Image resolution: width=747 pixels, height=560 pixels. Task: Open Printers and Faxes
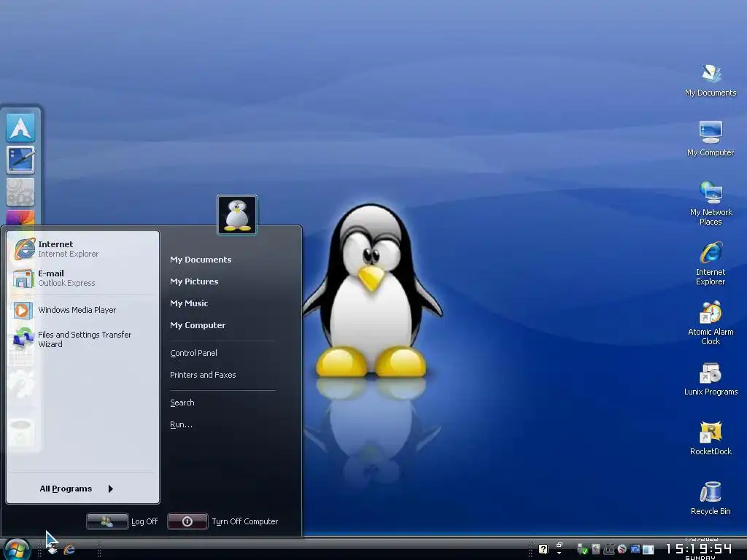click(x=203, y=375)
